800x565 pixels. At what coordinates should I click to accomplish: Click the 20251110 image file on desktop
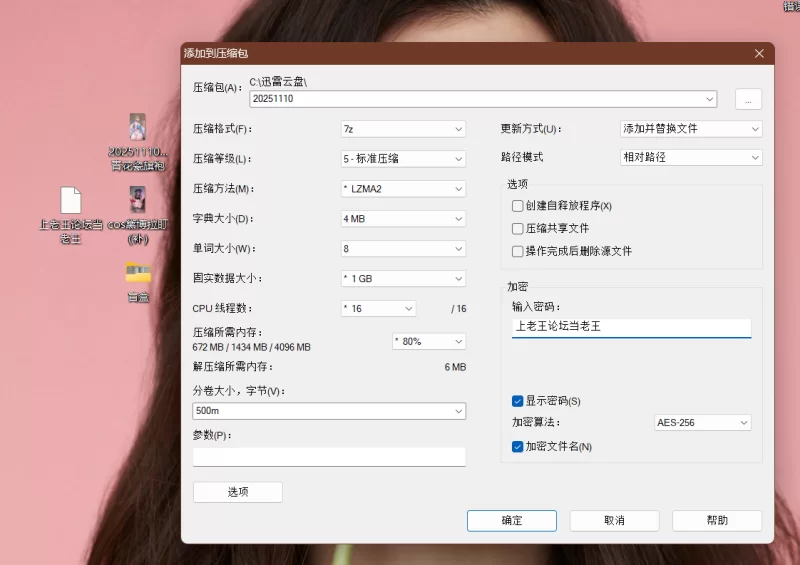(x=137, y=128)
